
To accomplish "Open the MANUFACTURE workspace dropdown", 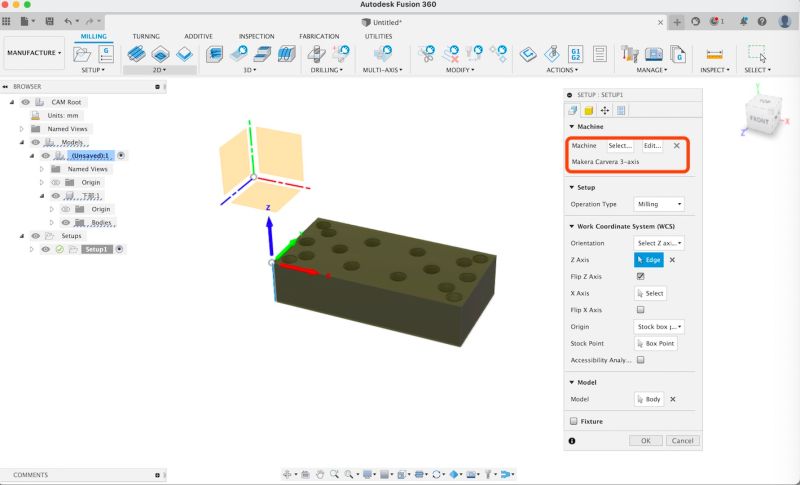I will (34, 53).
